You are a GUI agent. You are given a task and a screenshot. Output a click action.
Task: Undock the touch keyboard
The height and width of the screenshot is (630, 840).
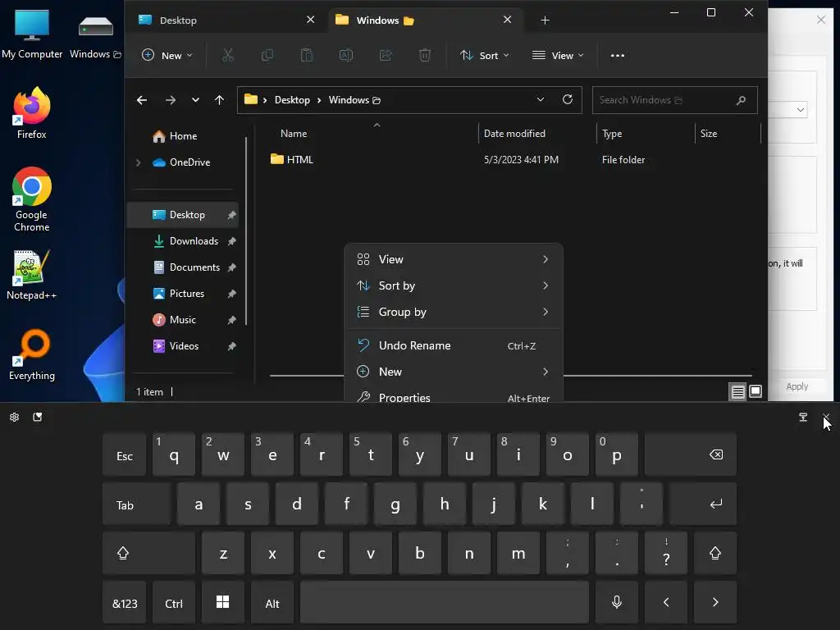(803, 417)
